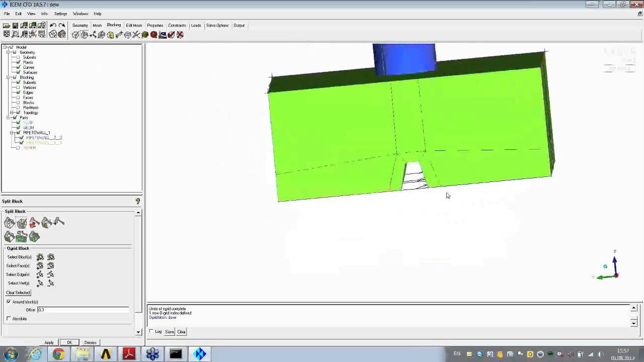Switch to the Geometry tab

point(80,25)
